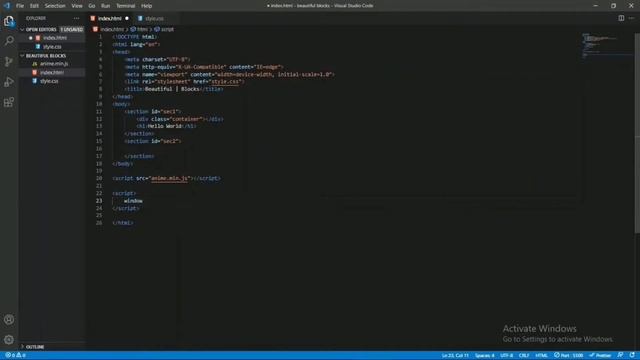Viewport: 640px width, 360px height.
Task: Place cursor on 'window' in line 23
Action: click(x=133, y=201)
